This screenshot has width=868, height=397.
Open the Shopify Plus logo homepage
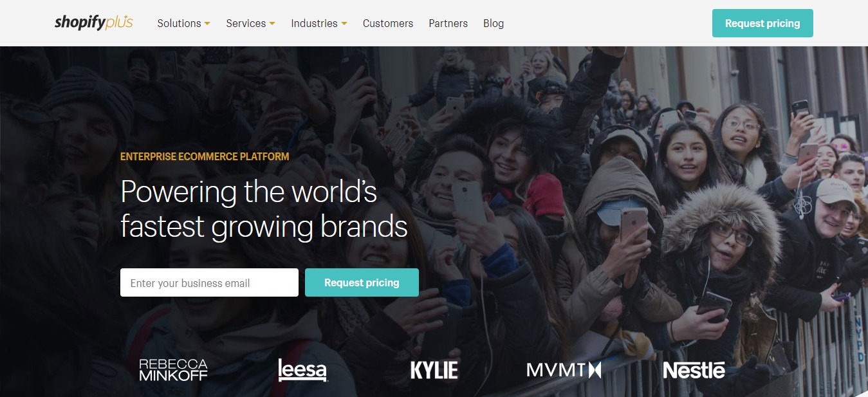[94, 23]
